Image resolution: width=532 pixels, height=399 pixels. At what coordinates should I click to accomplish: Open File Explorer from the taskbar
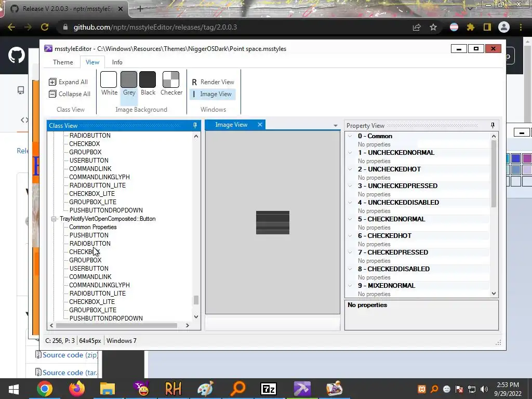pos(108,389)
